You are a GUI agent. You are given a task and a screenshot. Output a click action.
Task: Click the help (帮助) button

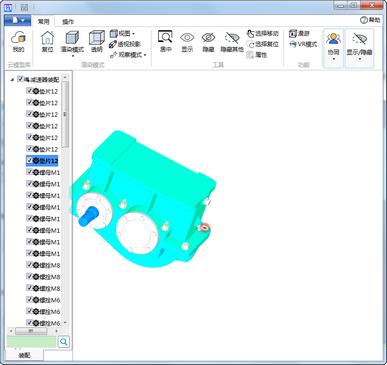[370, 20]
